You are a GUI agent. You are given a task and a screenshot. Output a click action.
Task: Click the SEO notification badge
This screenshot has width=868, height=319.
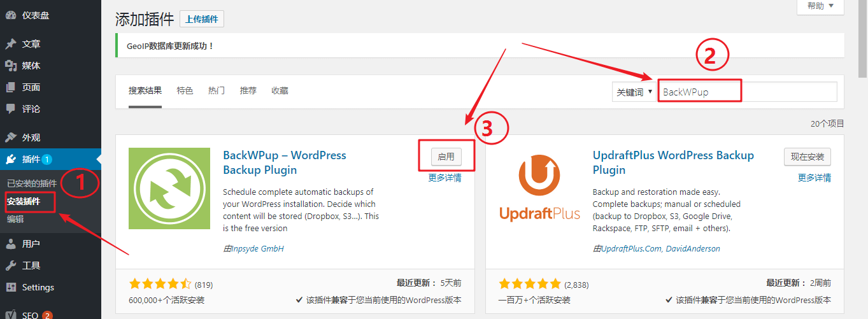click(x=47, y=315)
